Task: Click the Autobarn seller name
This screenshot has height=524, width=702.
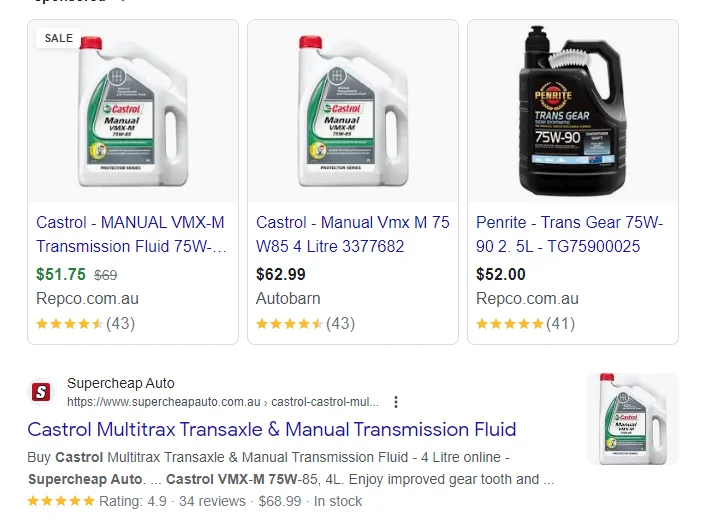Action: [x=290, y=298]
